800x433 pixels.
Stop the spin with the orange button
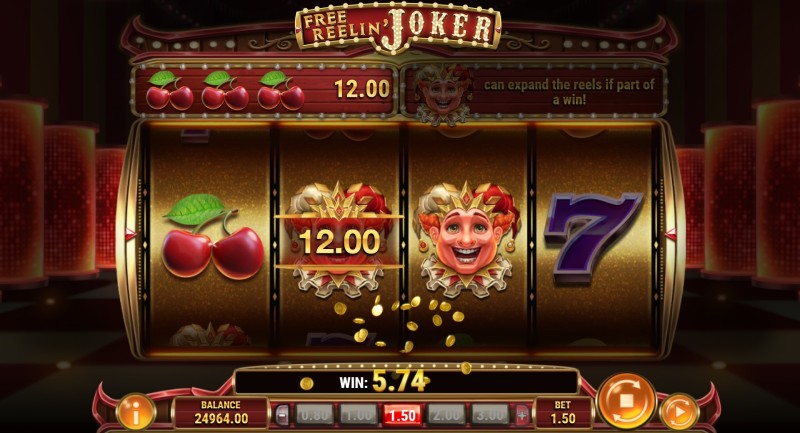click(x=626, y=401)
